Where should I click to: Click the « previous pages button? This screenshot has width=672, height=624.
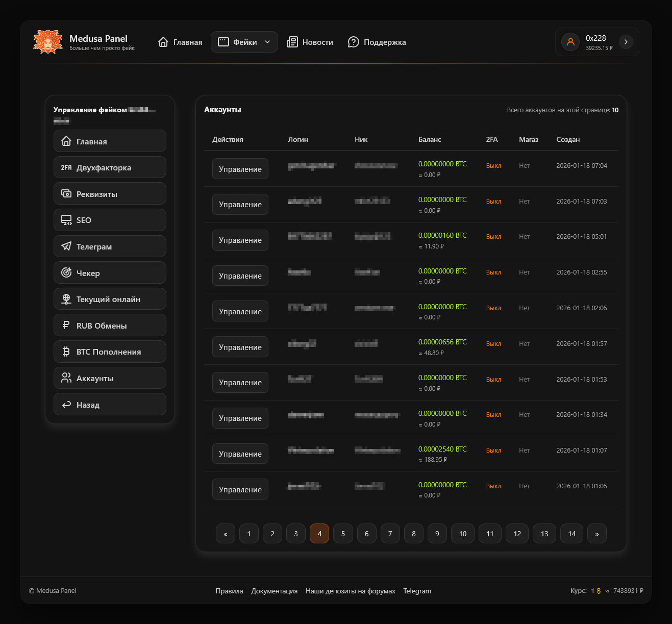(x=226, y=534)
